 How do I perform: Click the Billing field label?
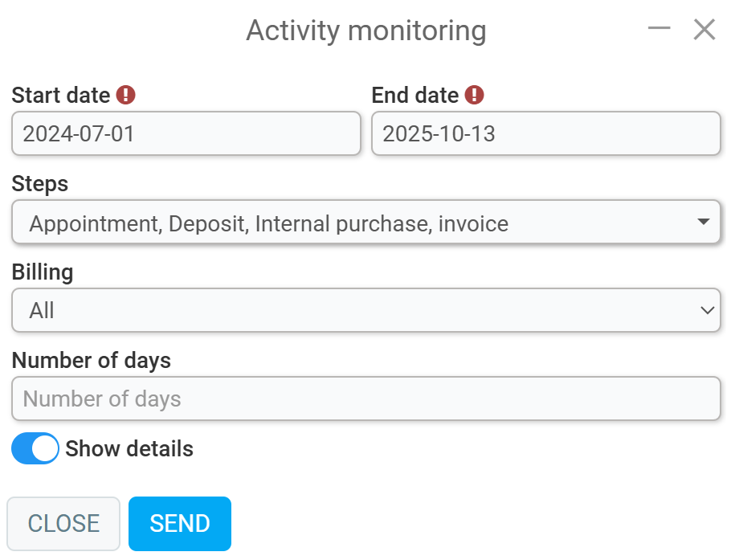(x=43, y=272)
